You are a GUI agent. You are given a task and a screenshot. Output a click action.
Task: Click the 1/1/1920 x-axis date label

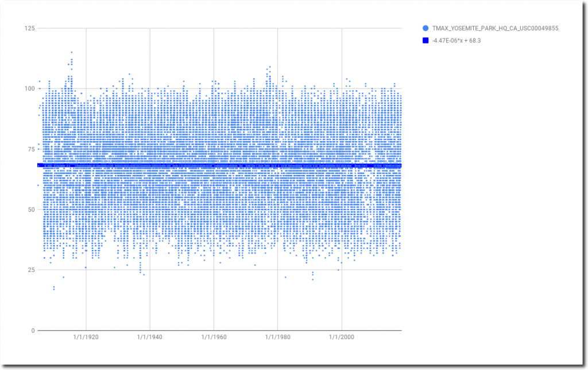(x=86, y=338)
